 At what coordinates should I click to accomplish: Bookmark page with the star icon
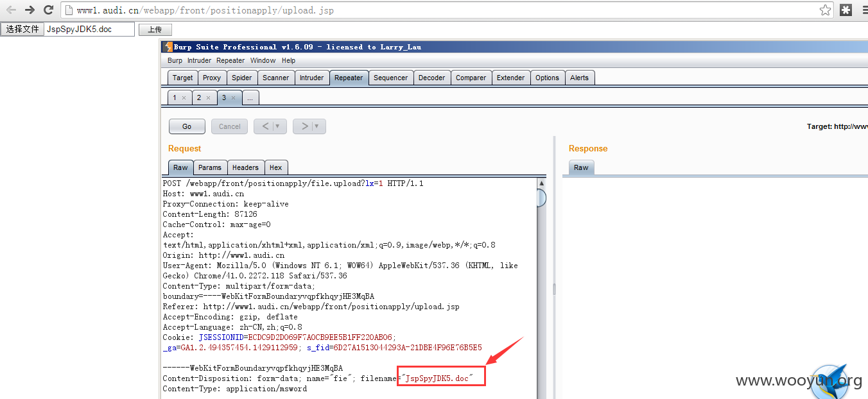click(825, 10)
